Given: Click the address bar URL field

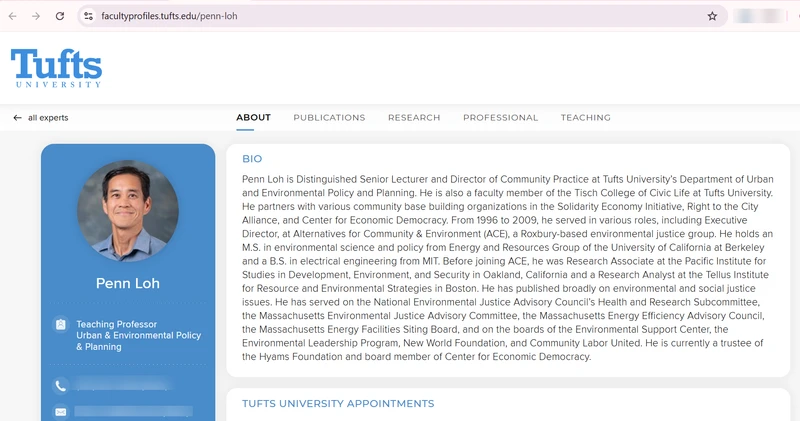Looking at the screenshot, I should (x=403, y=16).
